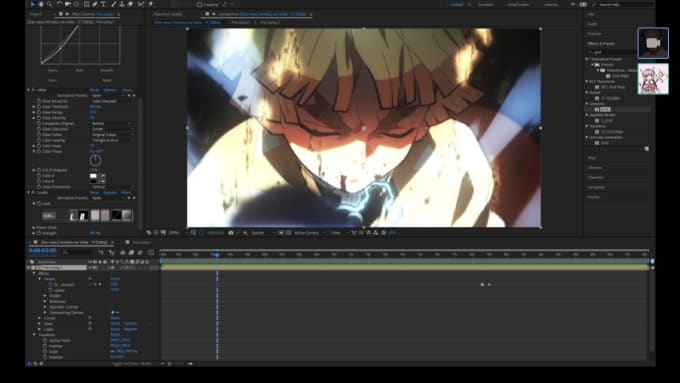Select the Rotation tool
680x383 pixels.
pyautogui.click(x=59, y=4)
